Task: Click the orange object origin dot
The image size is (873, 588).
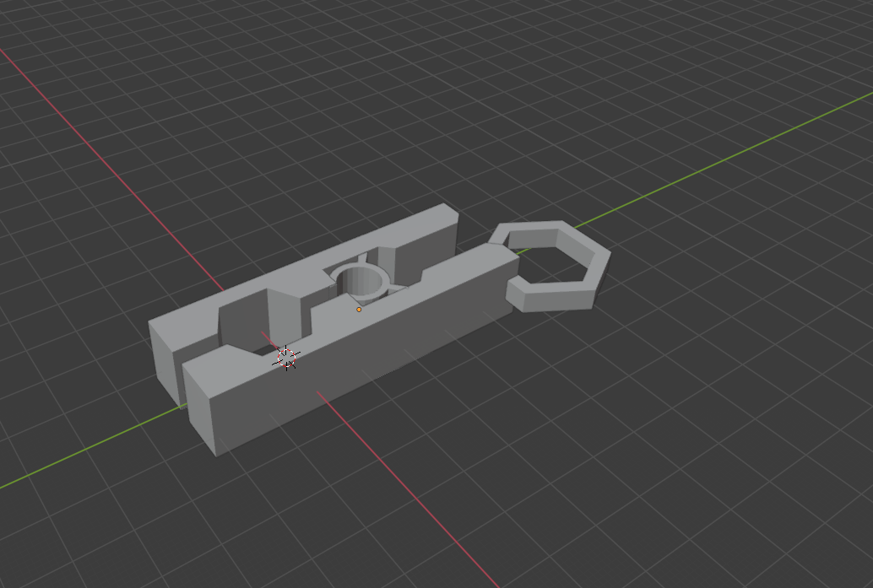Action: [359, 310]
